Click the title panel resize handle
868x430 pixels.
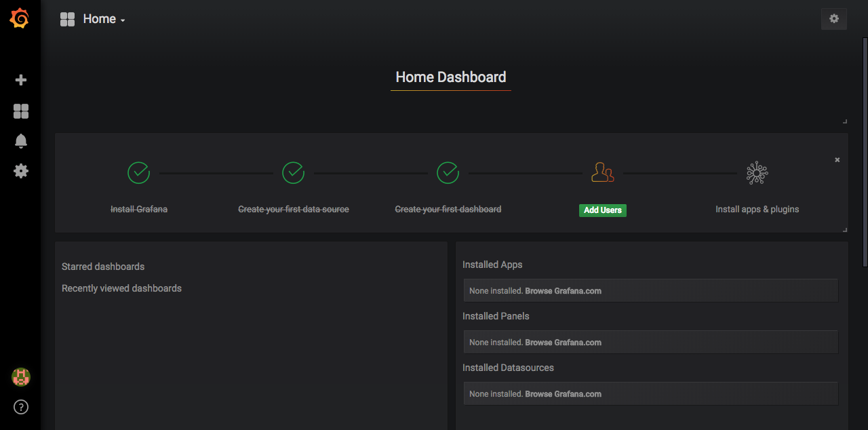coord(844,122)
